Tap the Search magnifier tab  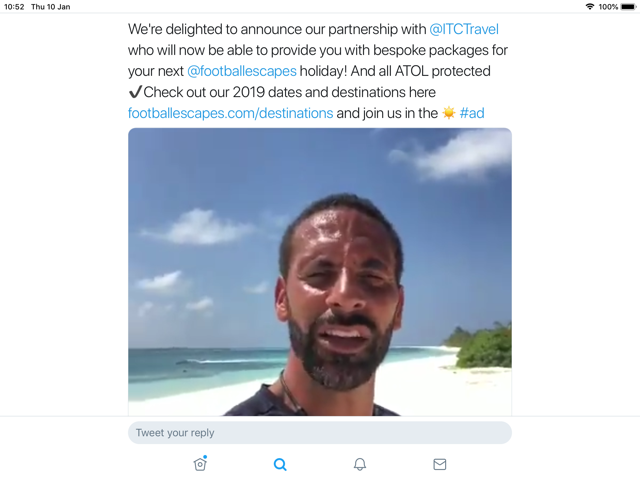coord(280,464)
